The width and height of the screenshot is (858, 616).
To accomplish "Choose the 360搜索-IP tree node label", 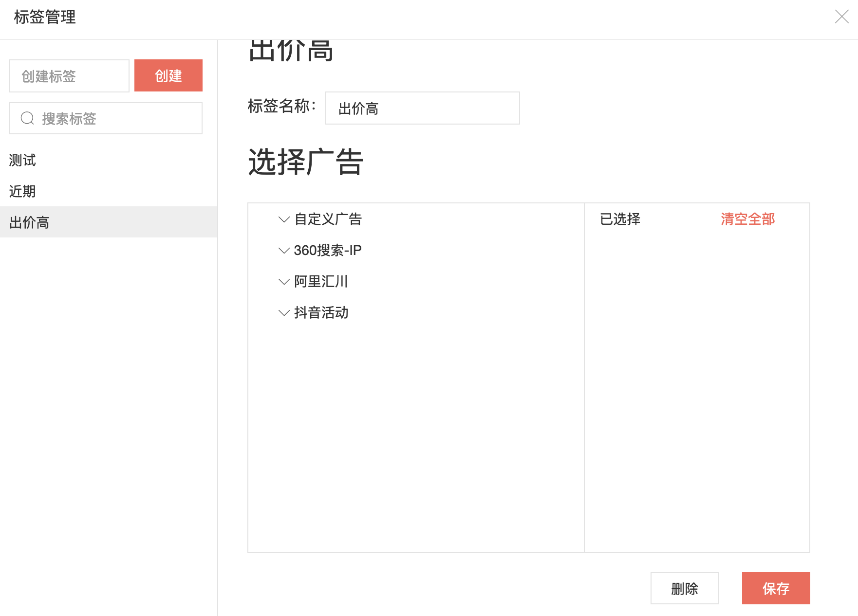I will coord(328,251).
